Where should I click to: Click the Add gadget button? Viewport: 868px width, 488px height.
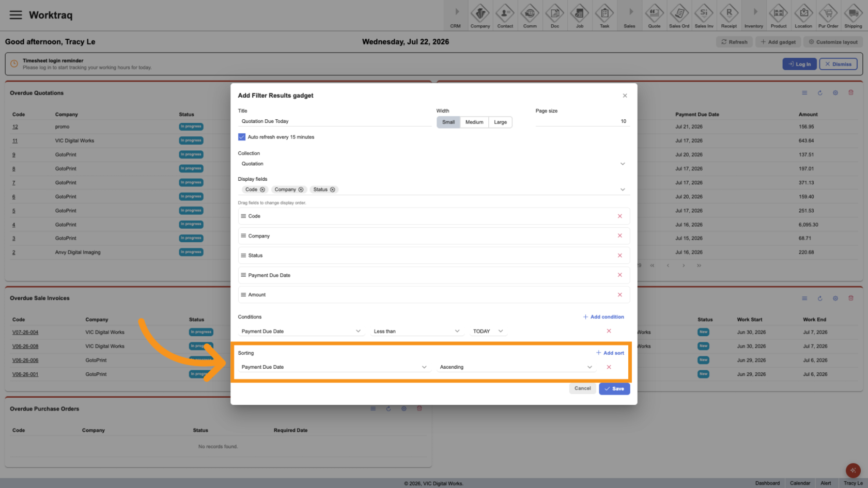tap(778, 42)
